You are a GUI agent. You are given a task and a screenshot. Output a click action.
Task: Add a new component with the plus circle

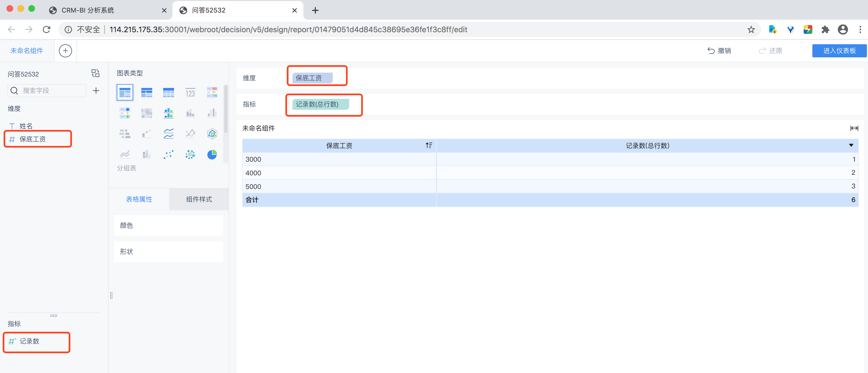65,51
